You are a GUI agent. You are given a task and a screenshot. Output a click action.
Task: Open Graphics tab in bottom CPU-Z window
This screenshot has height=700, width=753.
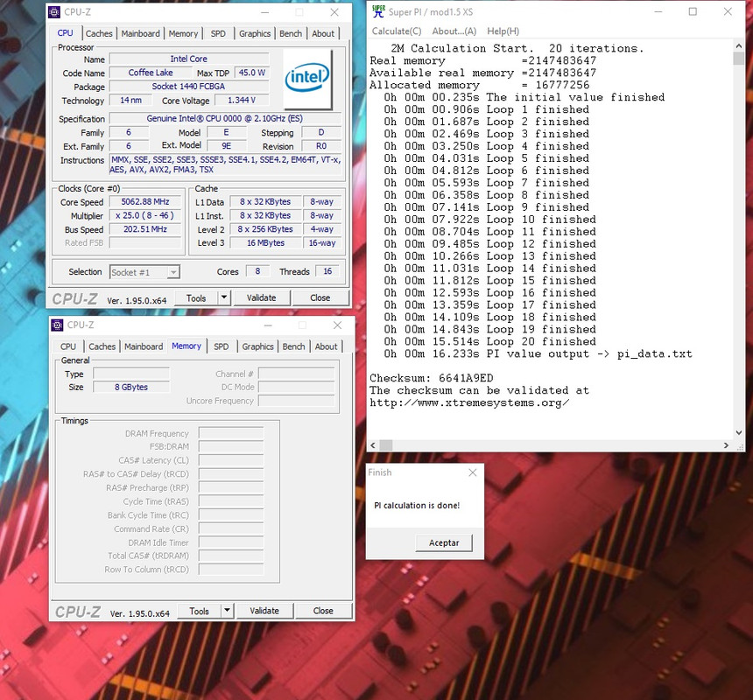pos(257,346)
